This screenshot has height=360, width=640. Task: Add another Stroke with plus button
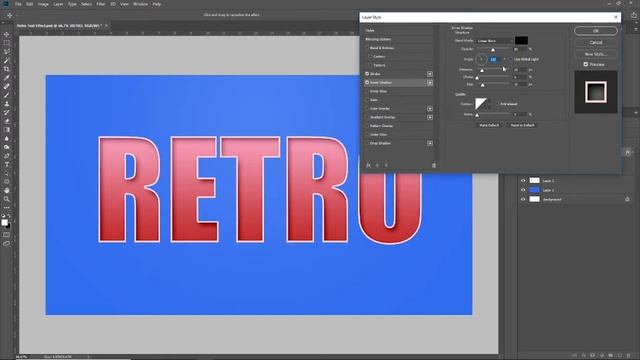430,74
